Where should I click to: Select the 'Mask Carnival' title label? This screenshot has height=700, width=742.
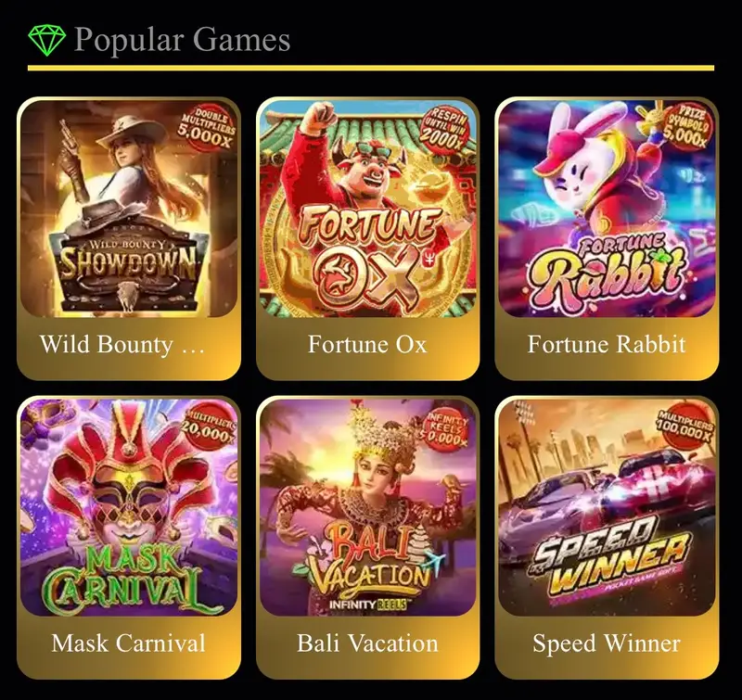tap(129, 643)
